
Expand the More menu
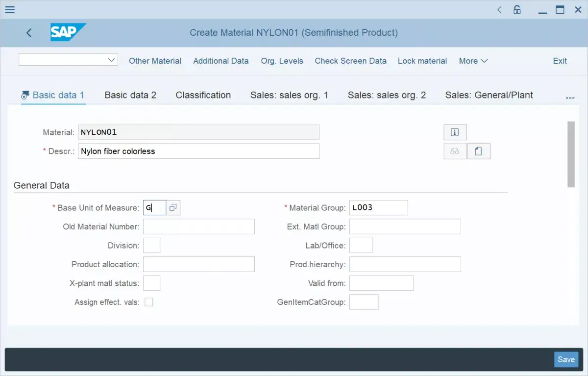473,61
